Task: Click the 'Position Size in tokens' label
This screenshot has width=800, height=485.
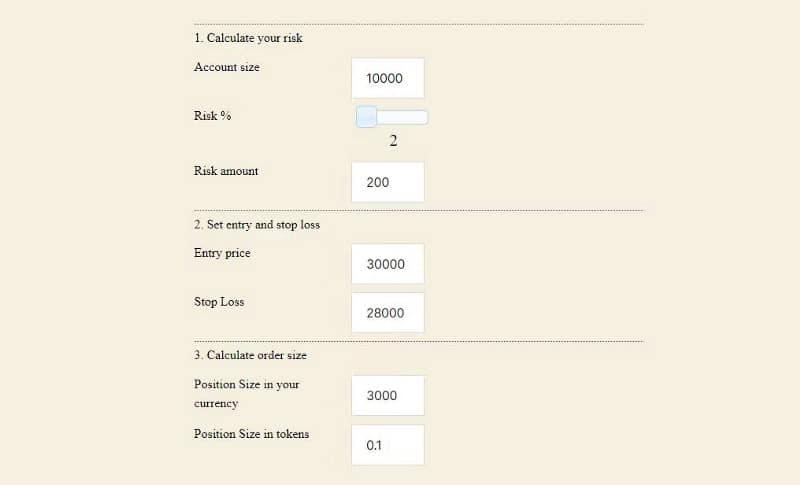Action: pyautogui.click(x=251, y=434)
